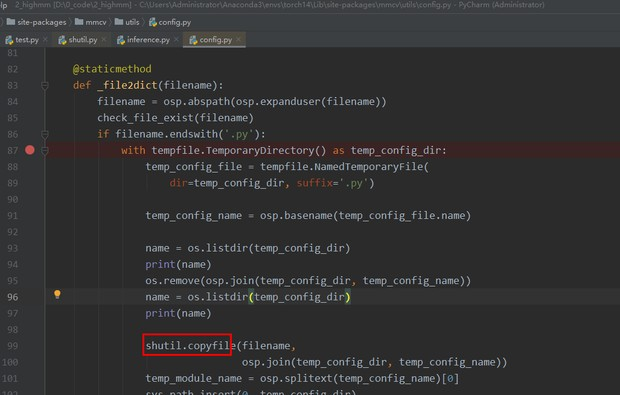Image resolution: width=620 pixels, height=395 pixels.
Task: Click line number 93 in the gutter
Action: 13,248
